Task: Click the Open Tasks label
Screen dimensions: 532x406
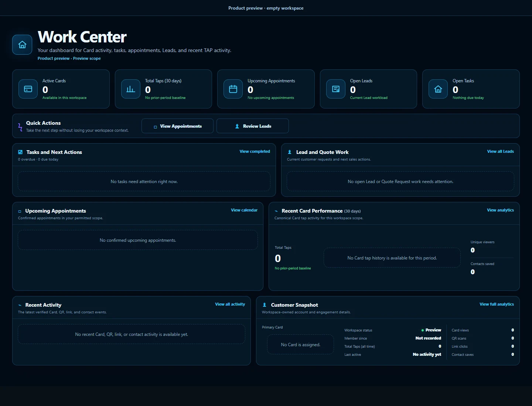Action: click(463, 81)
